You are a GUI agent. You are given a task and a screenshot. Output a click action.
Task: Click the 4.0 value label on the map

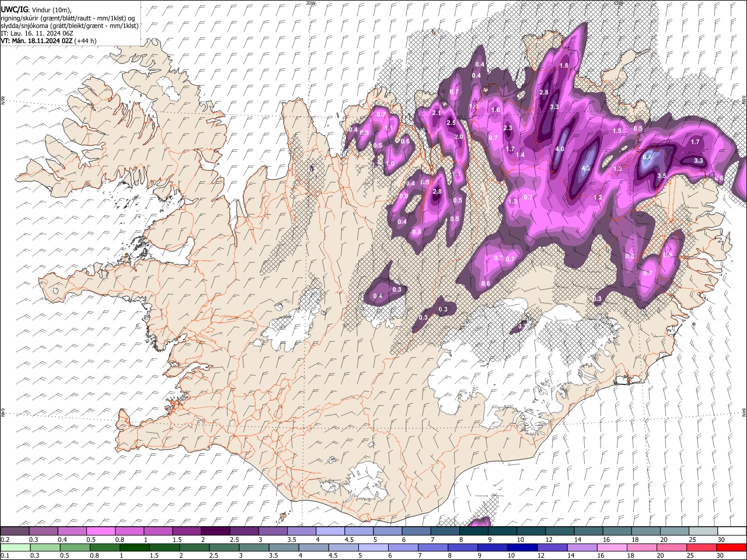pyautogui.click(x=560, y=149)
